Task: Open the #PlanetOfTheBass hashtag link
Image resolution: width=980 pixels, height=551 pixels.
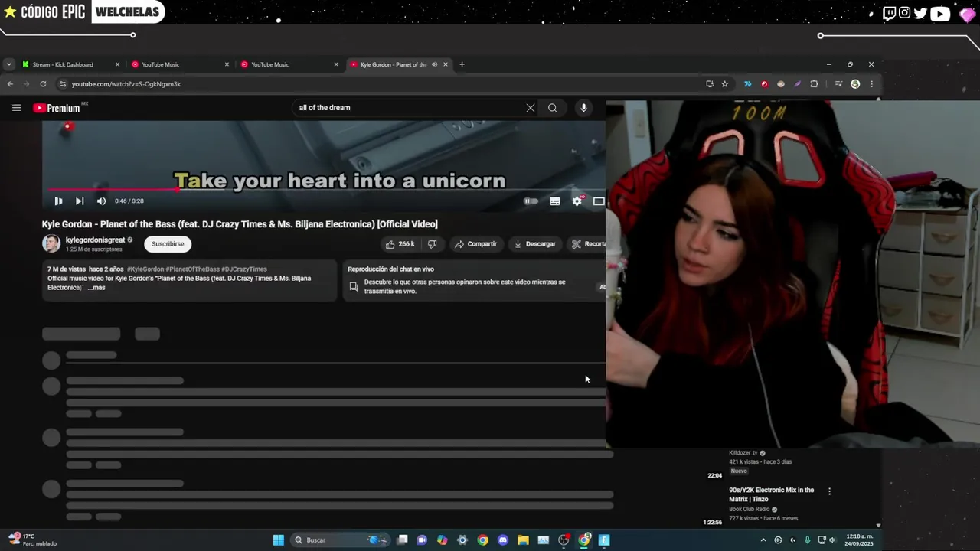Action: click(193, 269)
